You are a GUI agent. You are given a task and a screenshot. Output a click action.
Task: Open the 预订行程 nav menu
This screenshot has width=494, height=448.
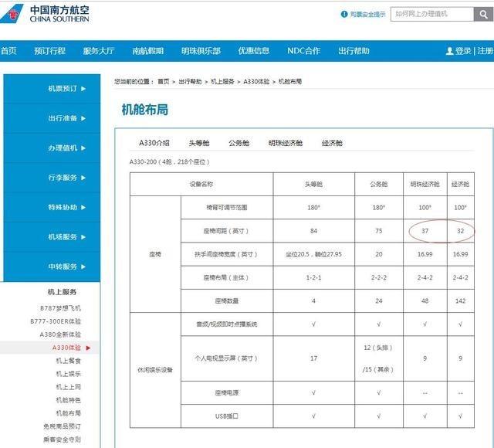[49, 51]
